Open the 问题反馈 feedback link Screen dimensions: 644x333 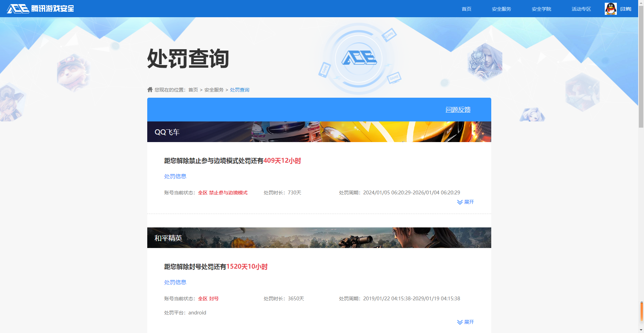(x=458, y=109)
